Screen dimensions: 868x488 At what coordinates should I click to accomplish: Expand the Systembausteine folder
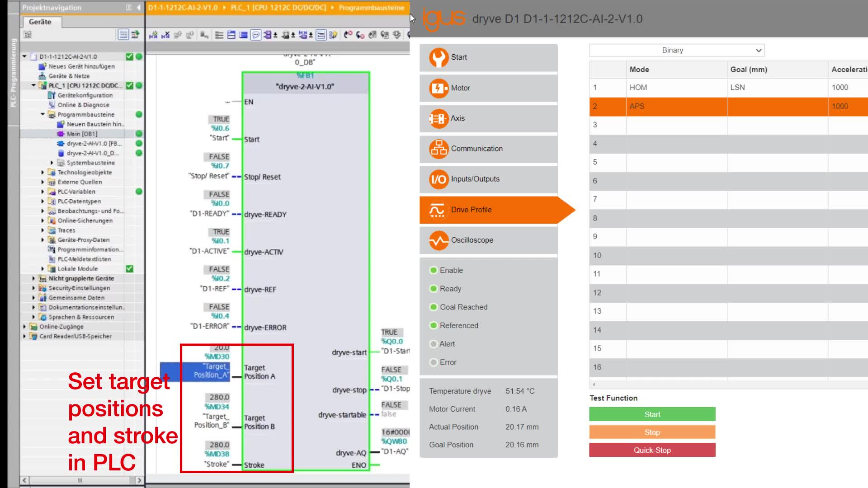(52, 163)
